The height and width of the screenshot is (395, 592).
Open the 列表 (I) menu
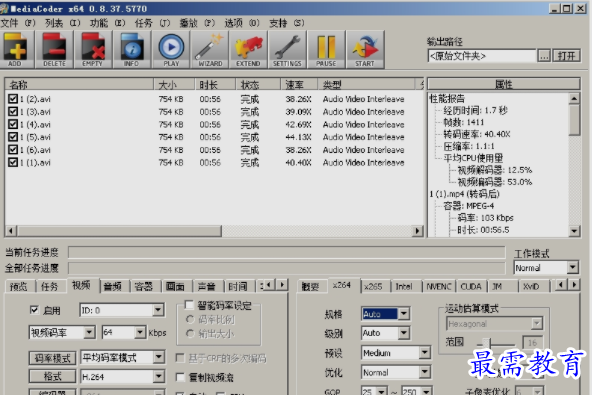point(62,23)
